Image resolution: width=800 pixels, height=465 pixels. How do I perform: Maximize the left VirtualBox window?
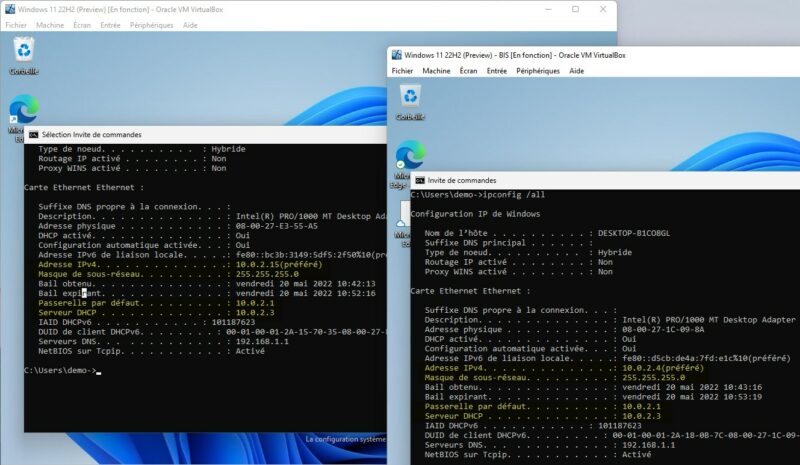(576, 9)
